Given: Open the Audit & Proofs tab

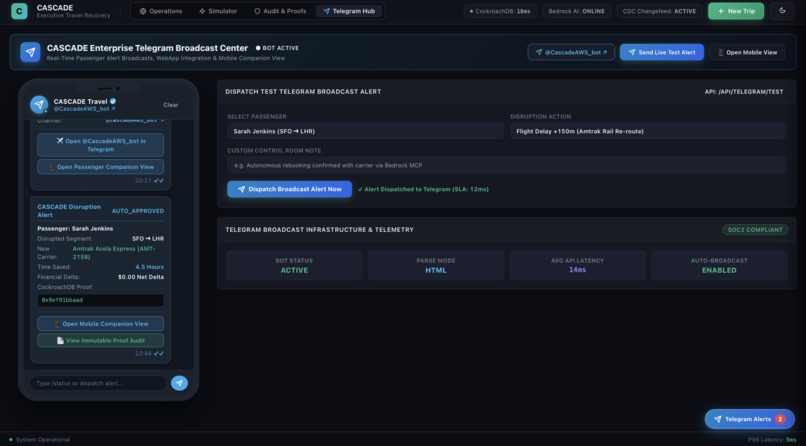Looking at the screenshot, I should coord(280,11).
